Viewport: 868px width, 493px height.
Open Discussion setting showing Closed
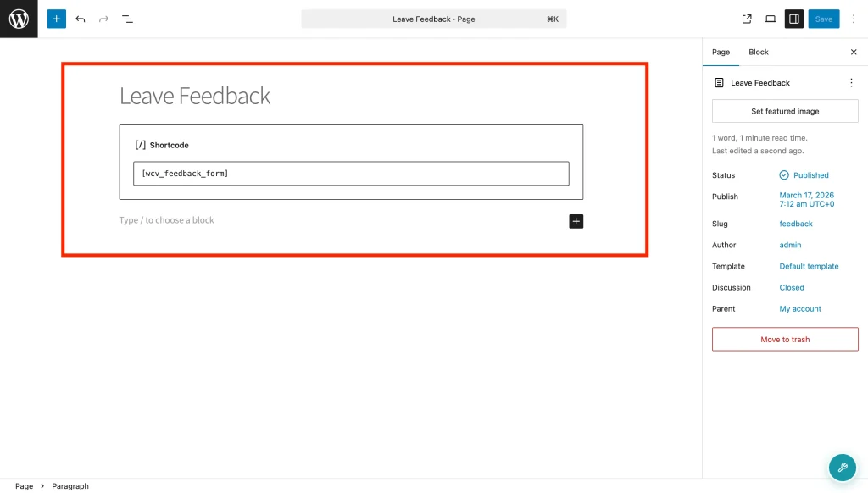pyautogui.click(x=792, y=288)
